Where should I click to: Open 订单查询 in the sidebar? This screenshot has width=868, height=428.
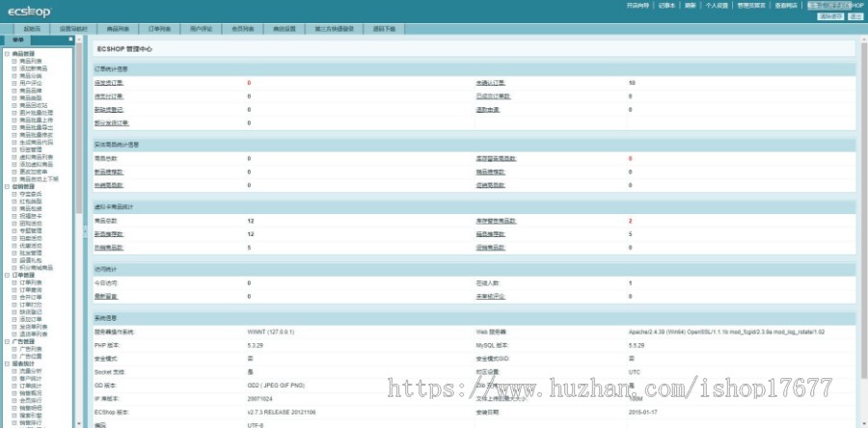point(30,290)
